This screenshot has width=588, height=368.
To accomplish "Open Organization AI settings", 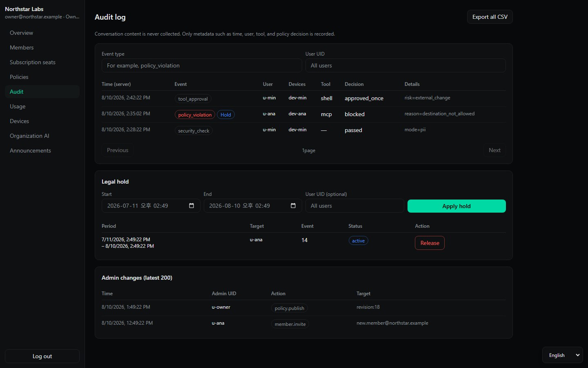I will pos(42,136).
